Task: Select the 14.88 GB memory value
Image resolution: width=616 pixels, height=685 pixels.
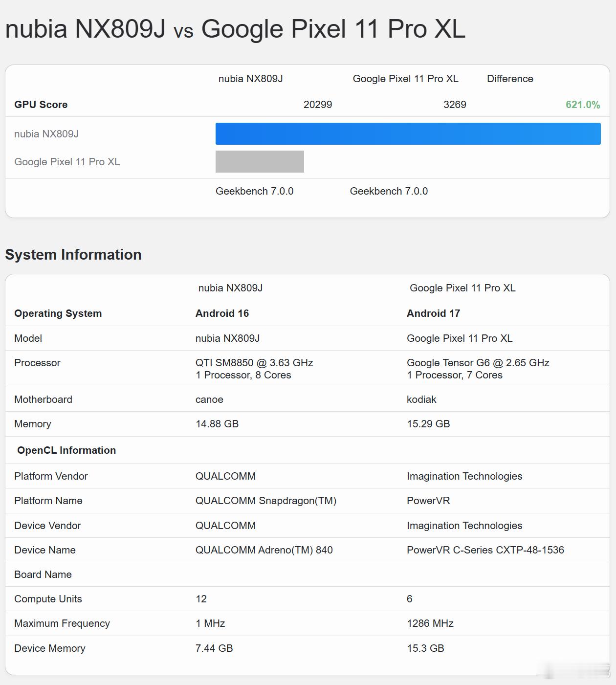Action: (x=217, y=424)
